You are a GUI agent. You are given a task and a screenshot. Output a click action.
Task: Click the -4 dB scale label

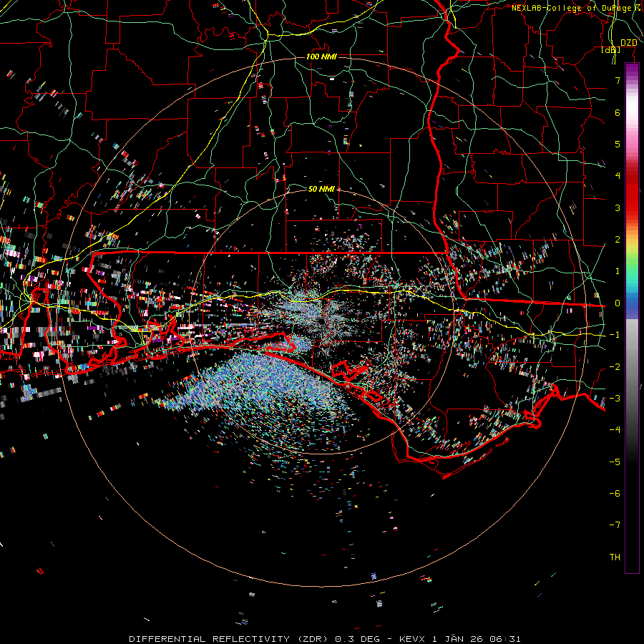point(615,429)
